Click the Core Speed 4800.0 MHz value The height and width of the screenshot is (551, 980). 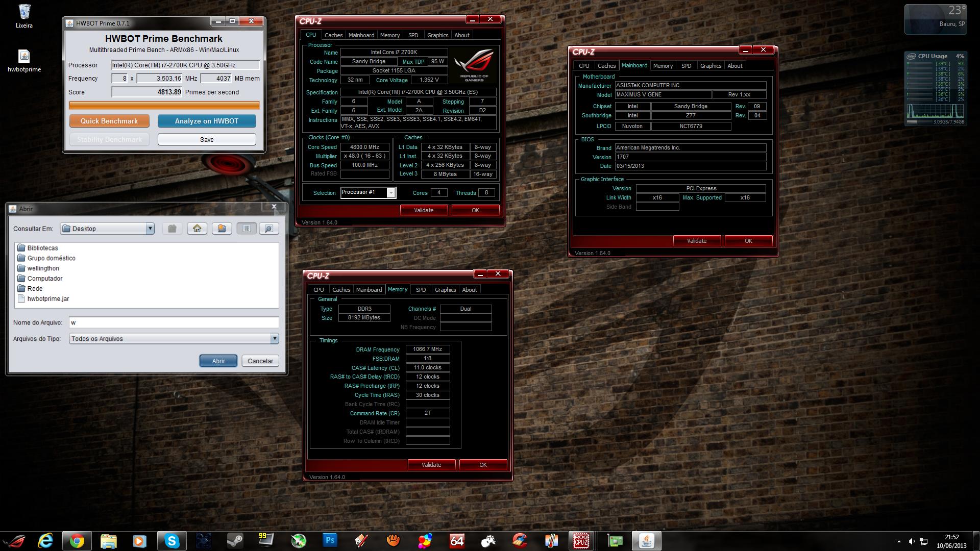[364, 147]
